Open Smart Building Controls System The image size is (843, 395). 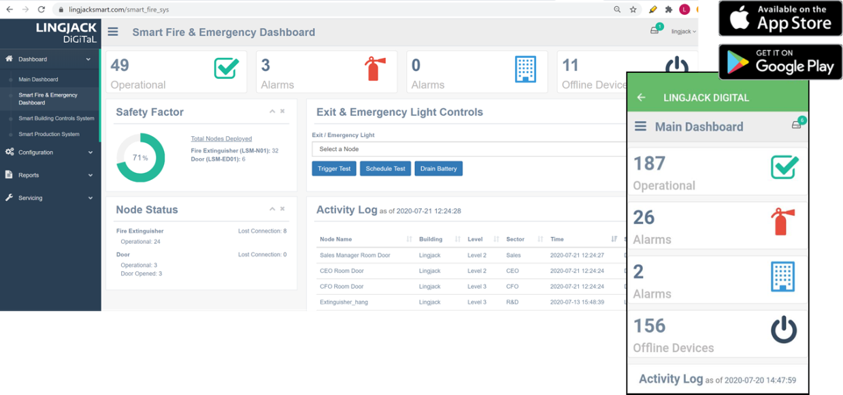pyautogui.click(x=56, y=118)
